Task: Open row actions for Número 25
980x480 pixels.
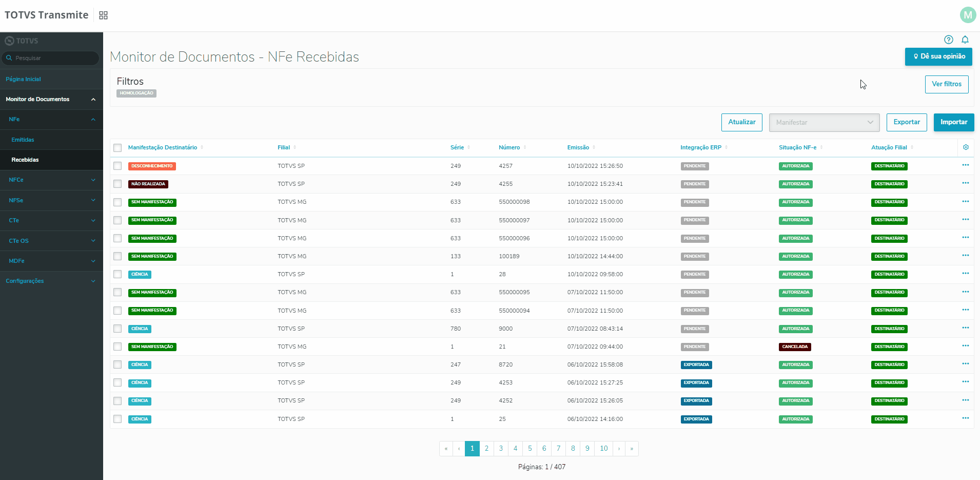Action: click(x=966, y=418)
